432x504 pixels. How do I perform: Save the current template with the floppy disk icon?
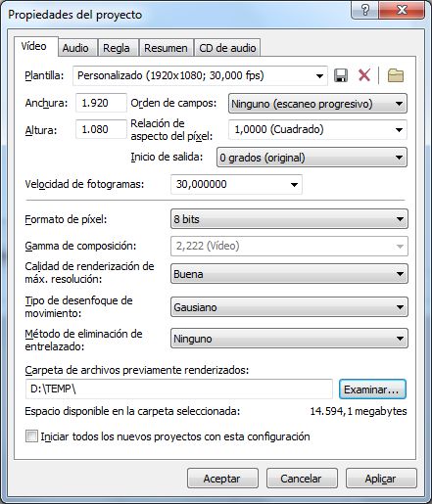(x=341, y=75)
